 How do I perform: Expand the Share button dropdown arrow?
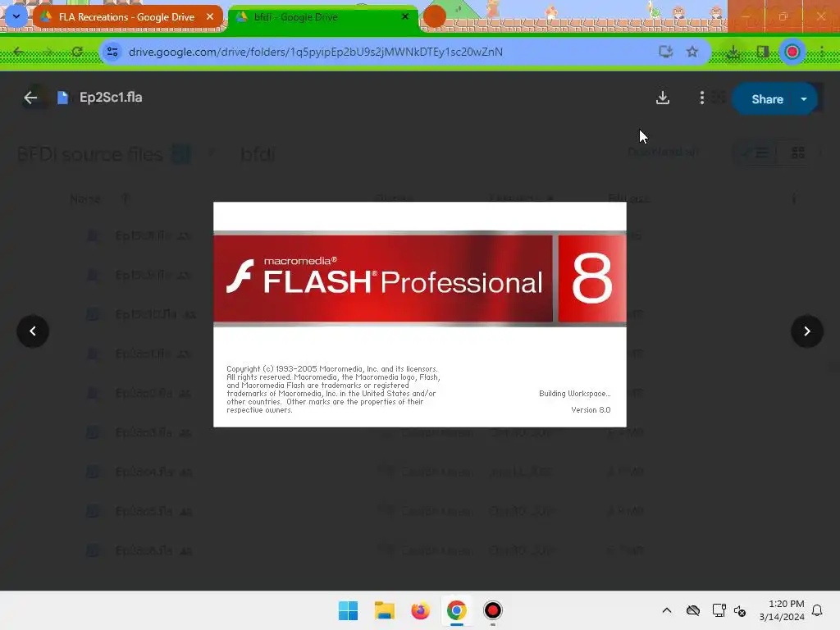point(804,99)
